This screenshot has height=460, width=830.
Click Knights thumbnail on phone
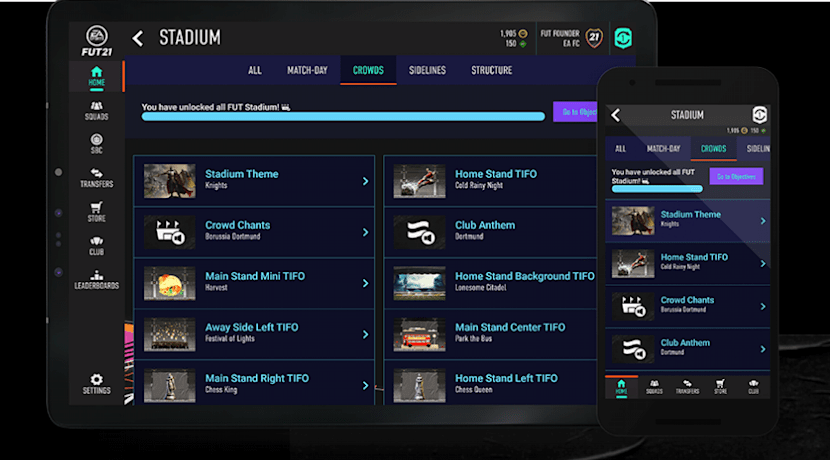(x=633, y=221)
